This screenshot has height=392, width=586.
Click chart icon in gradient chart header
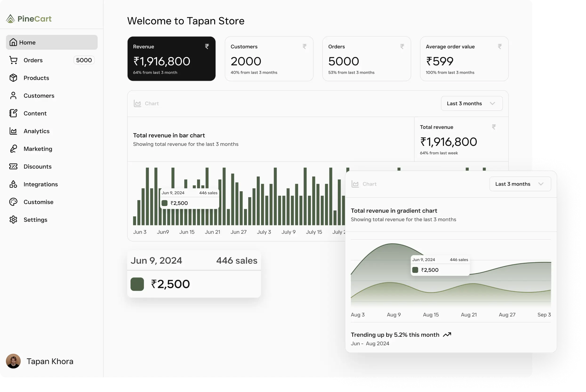tap(355, 184)
